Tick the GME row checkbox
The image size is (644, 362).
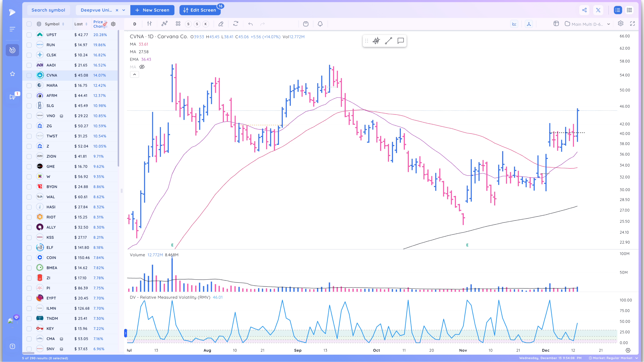tap(29, 166)
